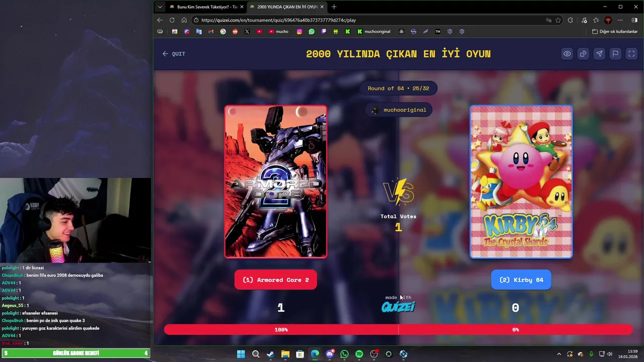The width and height of the screenshot is (644, 362).
Task: Vote for (2) Kirby 64
Action: point(521,280)
